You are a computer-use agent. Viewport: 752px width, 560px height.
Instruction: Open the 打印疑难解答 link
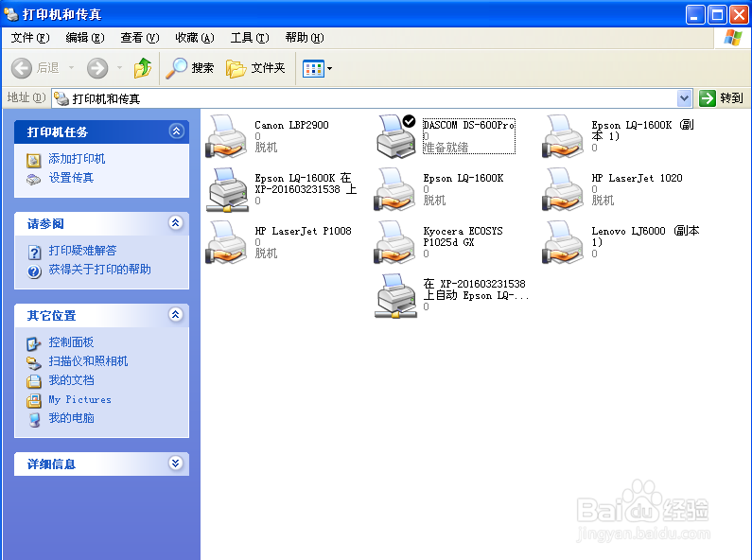[x=82, y=251]
